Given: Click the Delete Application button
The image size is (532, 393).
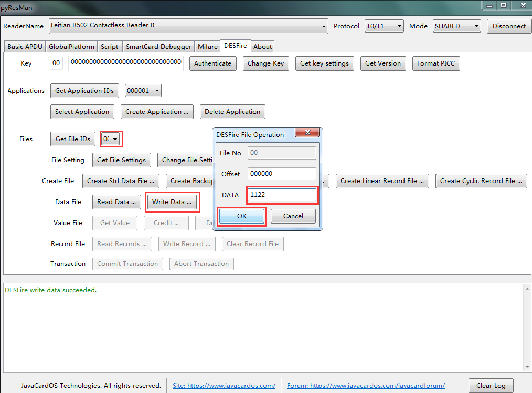Looking at the screenshot, I should tap(232, 112).
